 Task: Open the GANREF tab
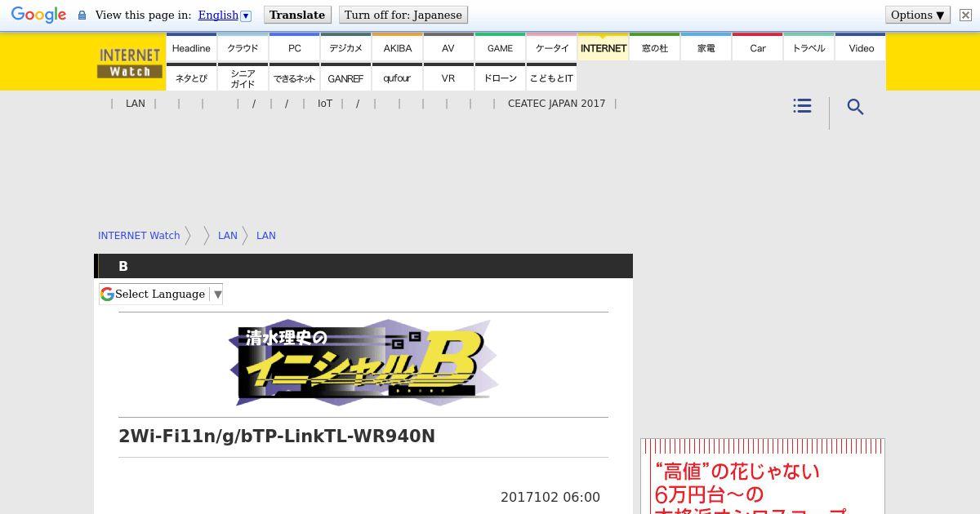[x=345, y=78]
